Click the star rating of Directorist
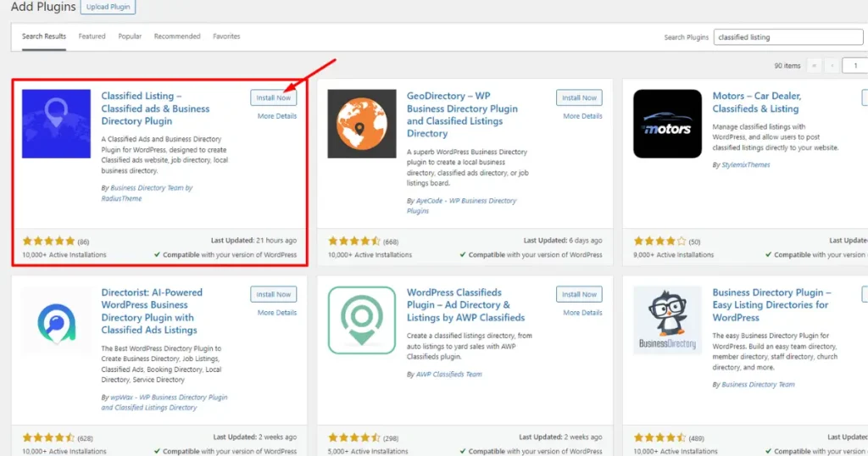Screen dimensions: 868x456 [48, 437]
